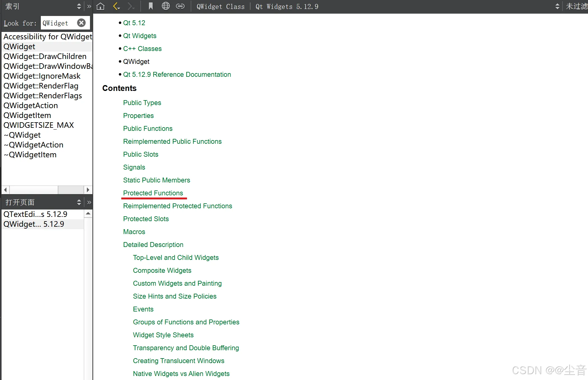The width and height of the screenshot is (588, 380).
Task: Open the Qt Widgets breadcrumb link
Action: [140, 36]
